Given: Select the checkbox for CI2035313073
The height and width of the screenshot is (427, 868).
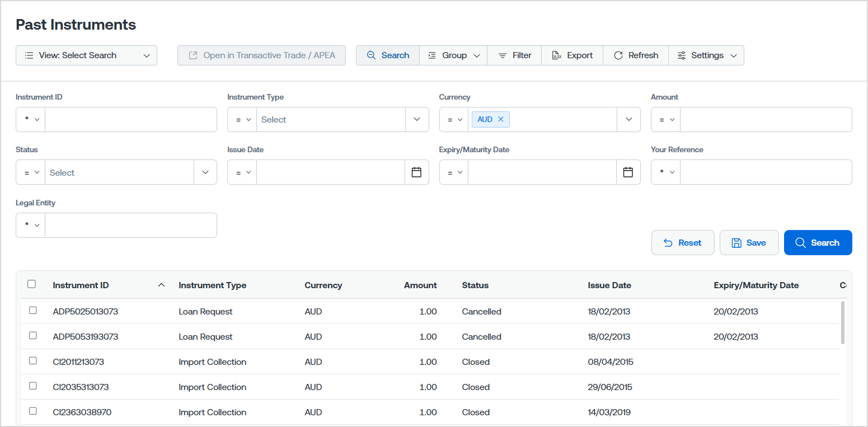Looking at the screenshot, I should [x=32, y=386].
